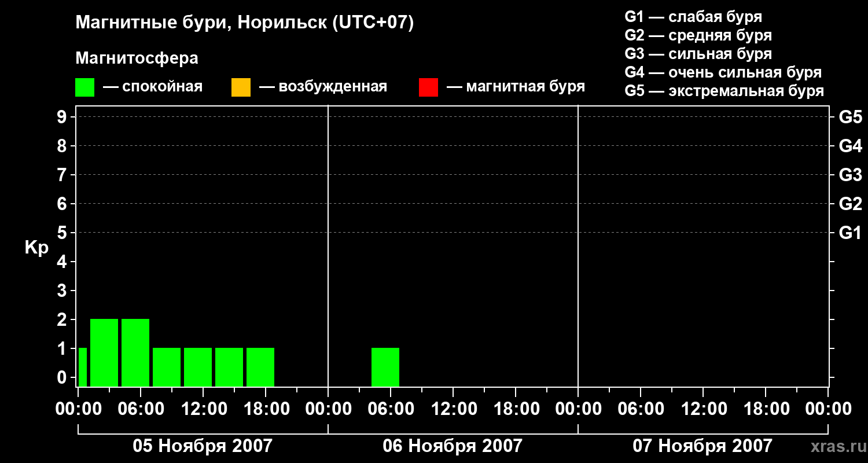Click 'G1 — слабая буря' legend line
Viewport: 868px width, 463px height.
[693, 17]
